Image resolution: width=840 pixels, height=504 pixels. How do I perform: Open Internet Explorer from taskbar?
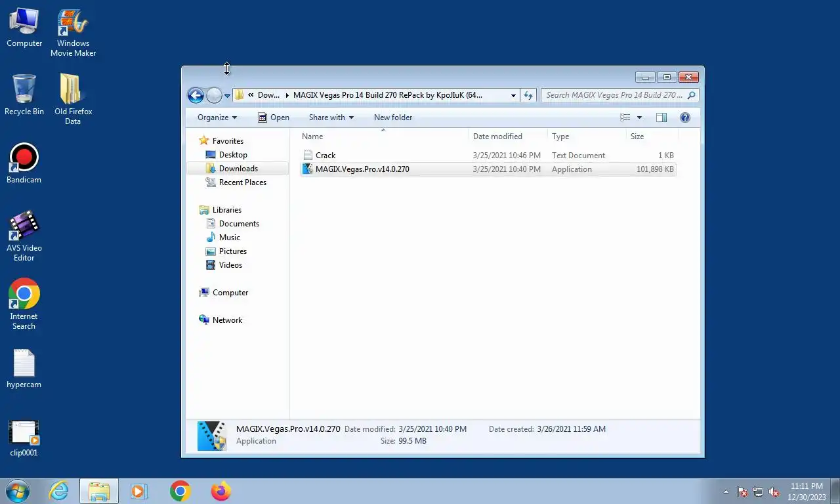pyautogui.click(x=58, y=491)
